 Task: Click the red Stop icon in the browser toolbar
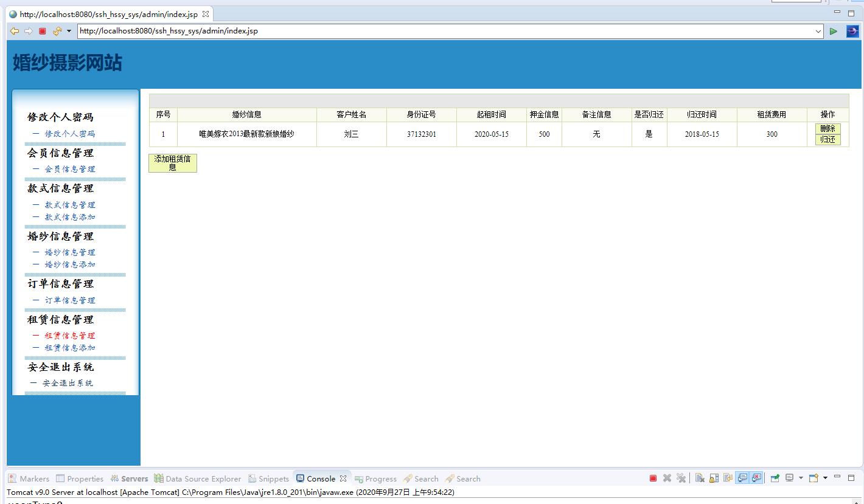(41, 31)
